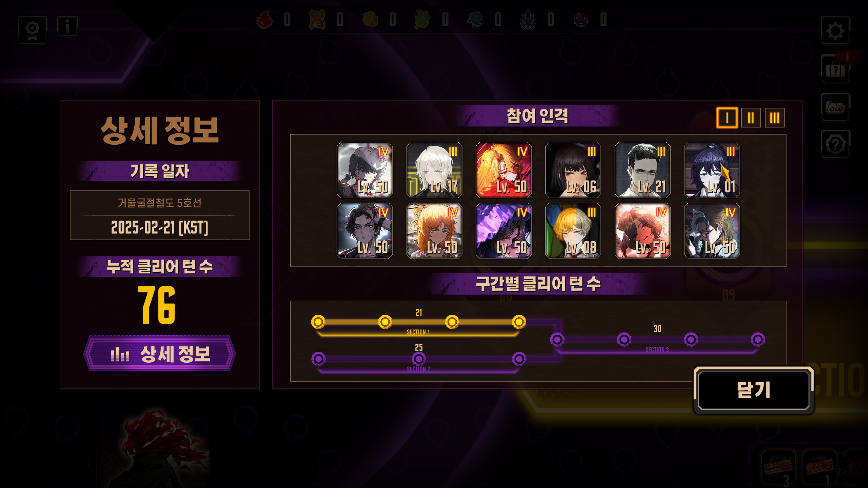
Task: Select the first node of Section 1
Action: point(318,322)
